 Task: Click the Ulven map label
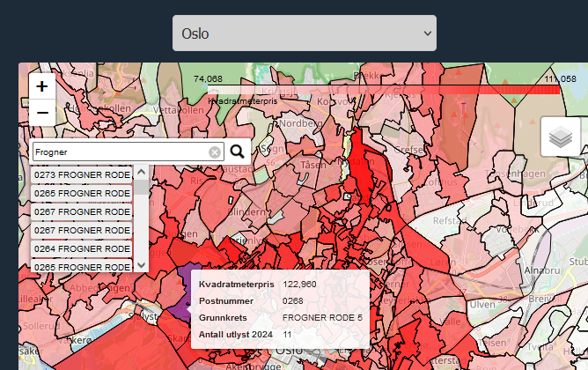tap(482, 304)
